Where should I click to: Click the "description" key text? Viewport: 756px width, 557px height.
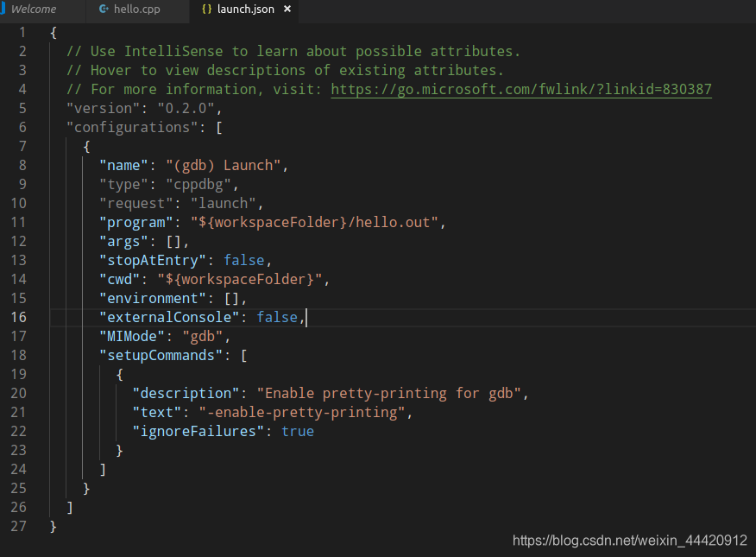pos(186,393)
